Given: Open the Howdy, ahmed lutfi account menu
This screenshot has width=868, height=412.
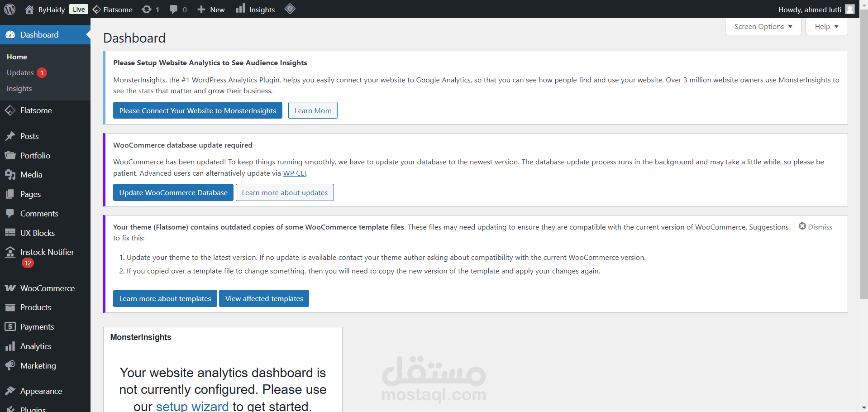Looking at the screenshot, I should tap(816, 10).
